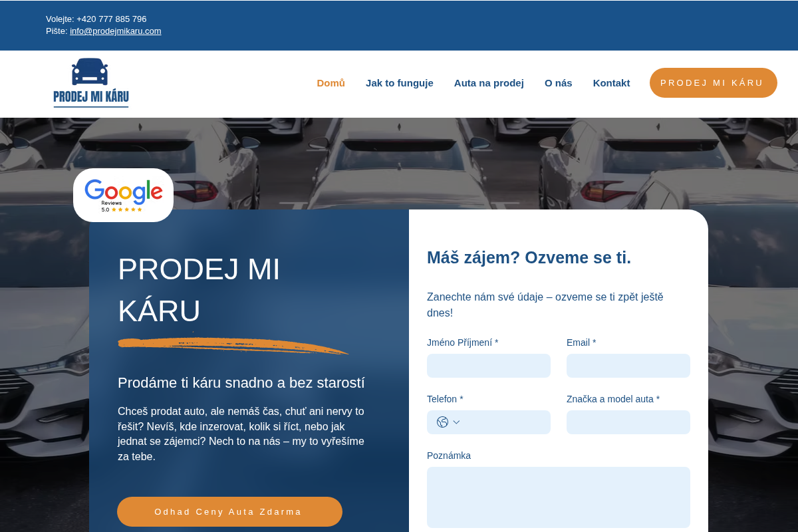Click the Prodej Mi Káru car logo
Image resolution: width=798 pixels, height=532 pixels.
tap(91, 83)
